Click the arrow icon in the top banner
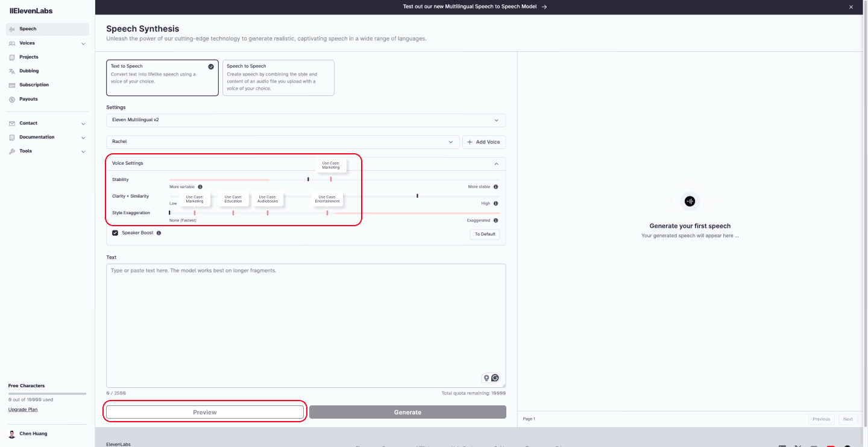Viewport: 868px width, 447px height. click(544, 7)
